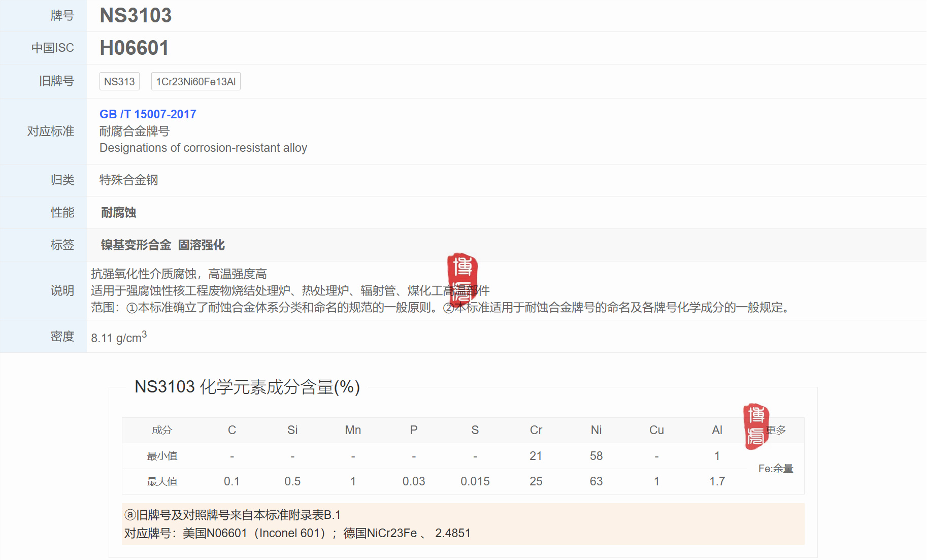Click the Cr column header
The width and height of the screenshot is (927, 560).
click(x=536, y=430)
